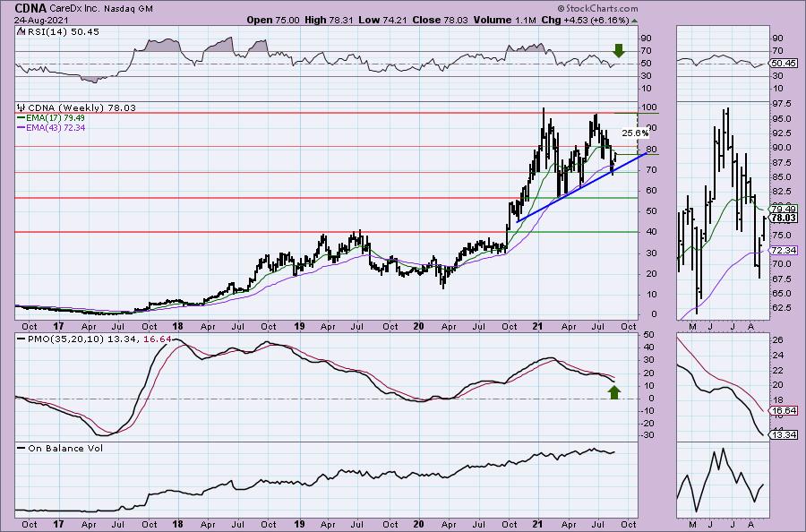
Task: Click the 97.5 label on zoom price axis
Action: (781, 105)
